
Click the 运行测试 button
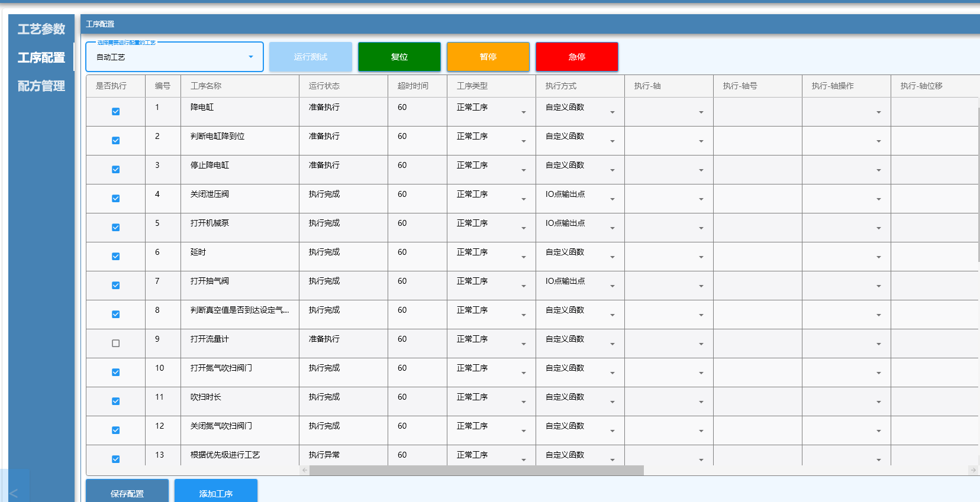pos(311,57)
